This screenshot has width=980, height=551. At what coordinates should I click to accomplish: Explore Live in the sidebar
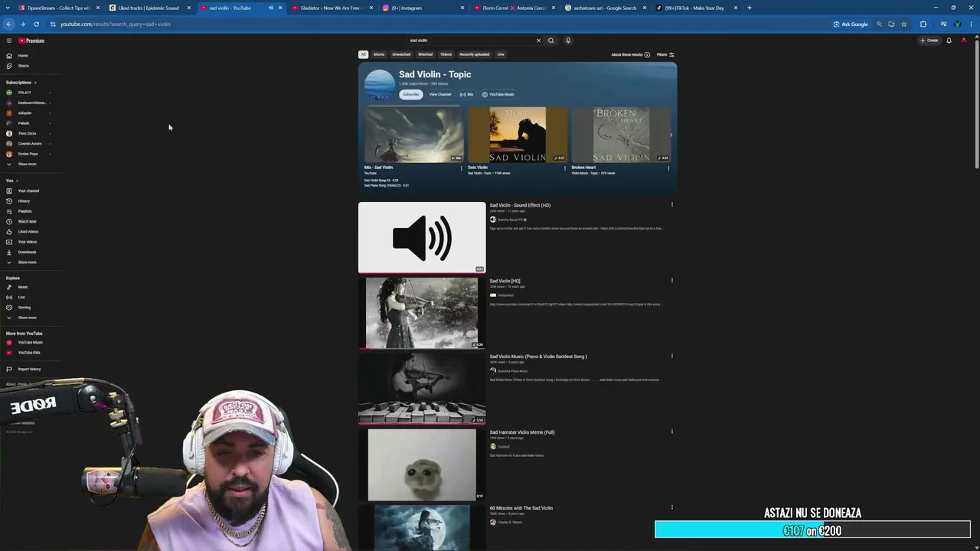[x=21, y=297]
